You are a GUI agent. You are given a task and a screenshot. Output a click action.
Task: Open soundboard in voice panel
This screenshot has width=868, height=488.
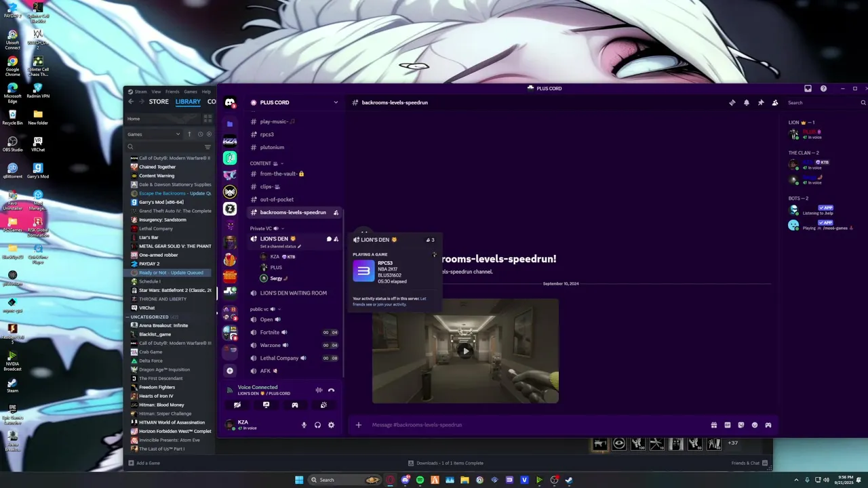pos(323,405)
